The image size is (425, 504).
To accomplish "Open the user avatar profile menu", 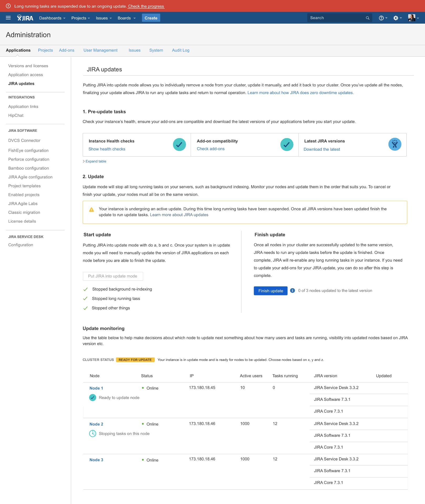I will (413, 18).
